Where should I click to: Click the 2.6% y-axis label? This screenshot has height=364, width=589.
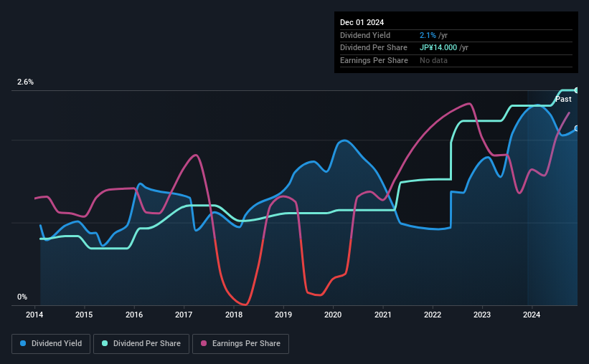click(25, 82)
